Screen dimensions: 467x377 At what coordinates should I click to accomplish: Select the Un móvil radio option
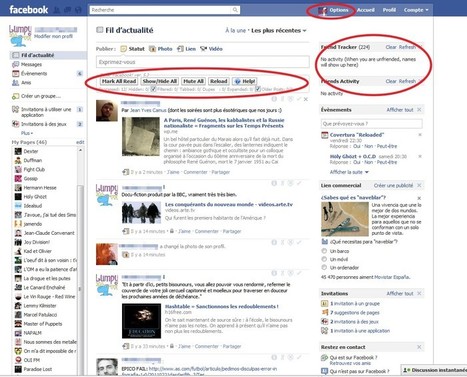324,259
